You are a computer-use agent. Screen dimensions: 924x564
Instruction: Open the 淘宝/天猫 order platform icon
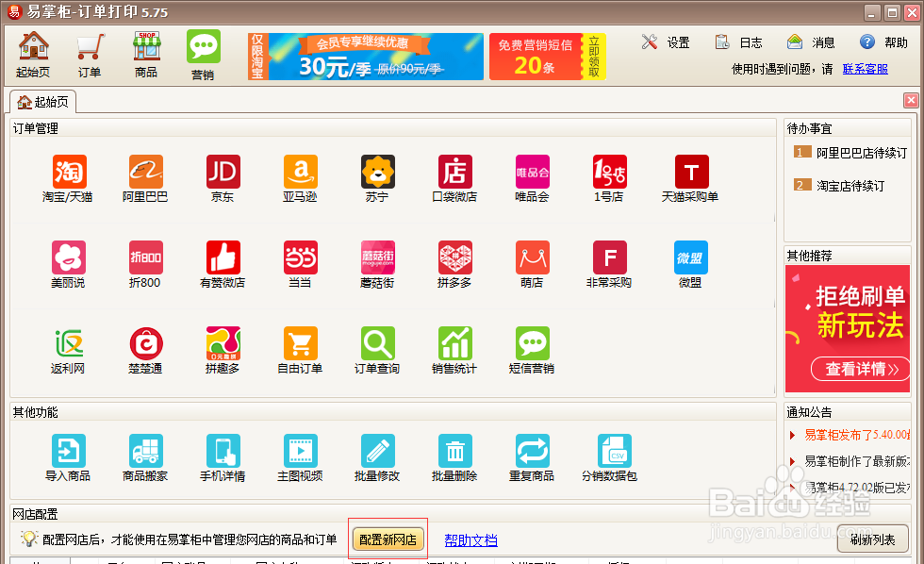point(69,172)
